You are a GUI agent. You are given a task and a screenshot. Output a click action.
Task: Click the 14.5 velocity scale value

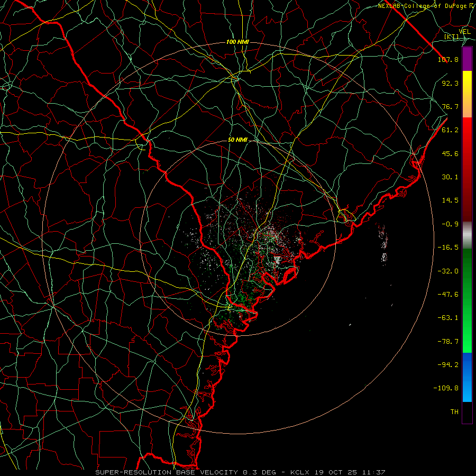click(x=450, y=200)
